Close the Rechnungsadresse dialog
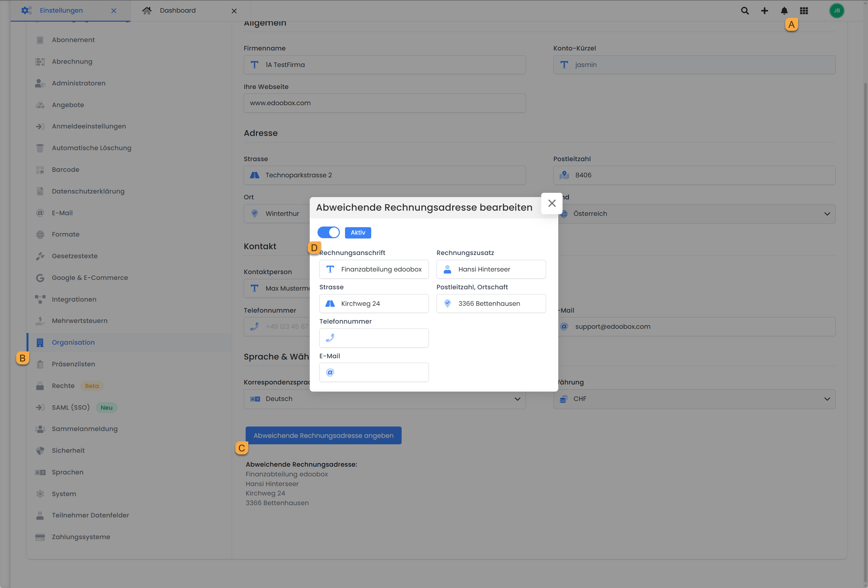 (552, 203)
